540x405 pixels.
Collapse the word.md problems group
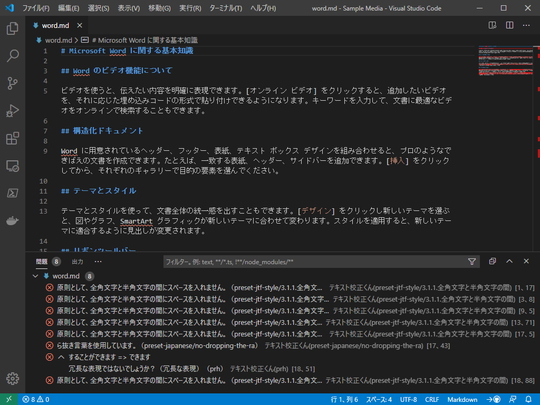[x=35, y=276]
